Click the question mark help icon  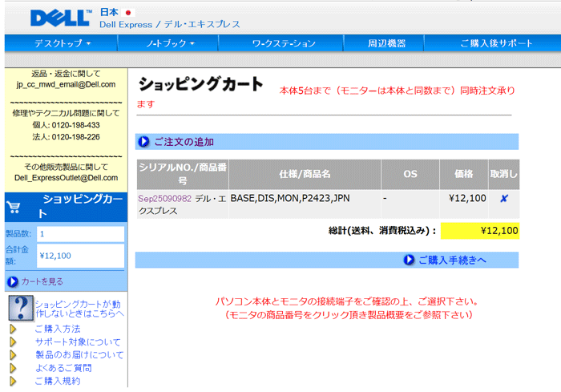(21, 308)
